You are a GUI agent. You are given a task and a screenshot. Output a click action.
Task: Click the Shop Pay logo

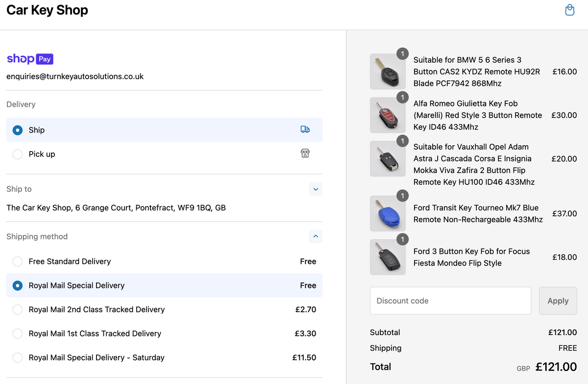click(x=30, y=59)
